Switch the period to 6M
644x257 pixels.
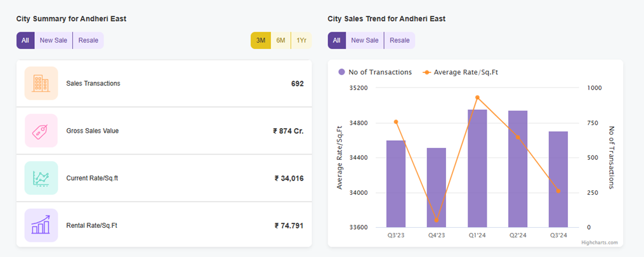pyautogui.click(x=280, y=41)
